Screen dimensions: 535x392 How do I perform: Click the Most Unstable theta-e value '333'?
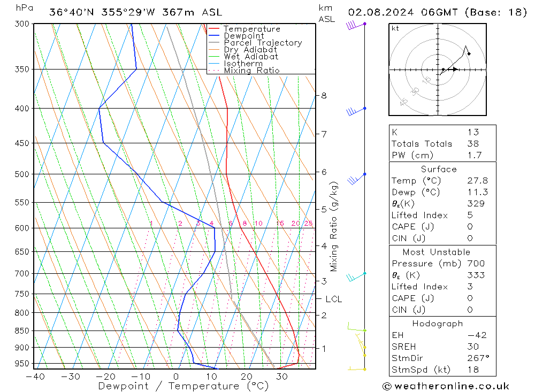tap(476, 275)
